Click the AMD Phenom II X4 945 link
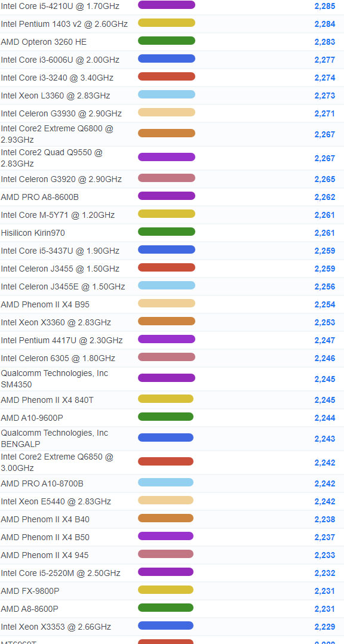 coord(45,555)
